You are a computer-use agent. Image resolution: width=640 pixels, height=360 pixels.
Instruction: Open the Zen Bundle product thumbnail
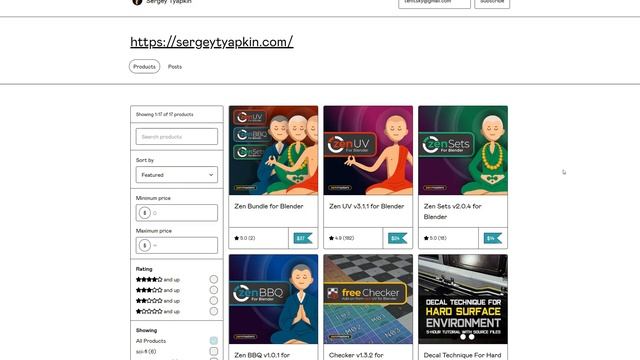(273, 150)
